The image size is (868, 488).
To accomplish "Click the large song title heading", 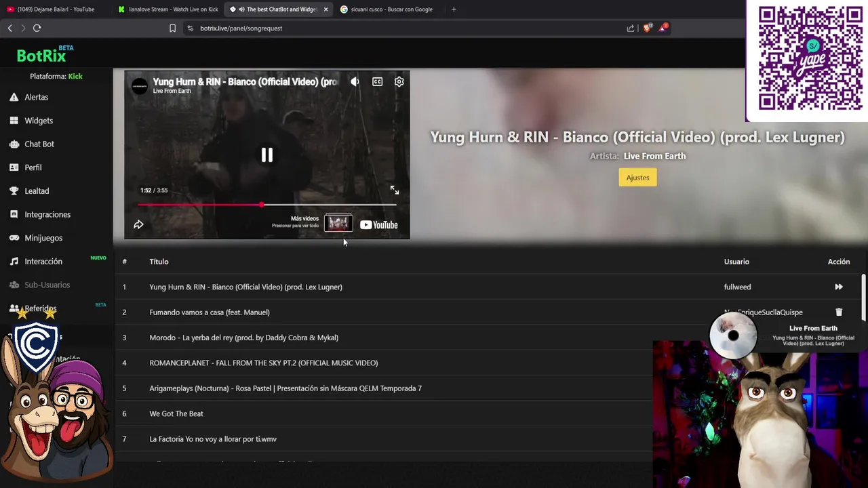I will click(x=637, y=137).
